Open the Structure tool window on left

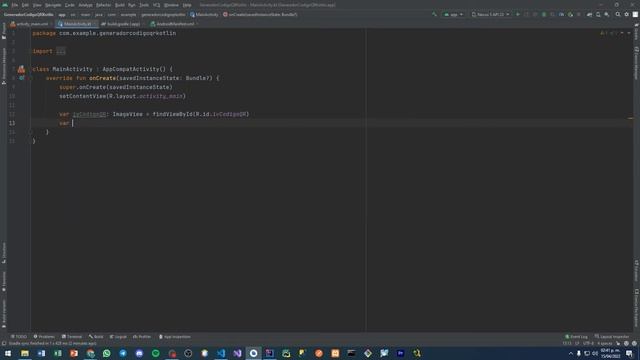click(x=4, y=253)
